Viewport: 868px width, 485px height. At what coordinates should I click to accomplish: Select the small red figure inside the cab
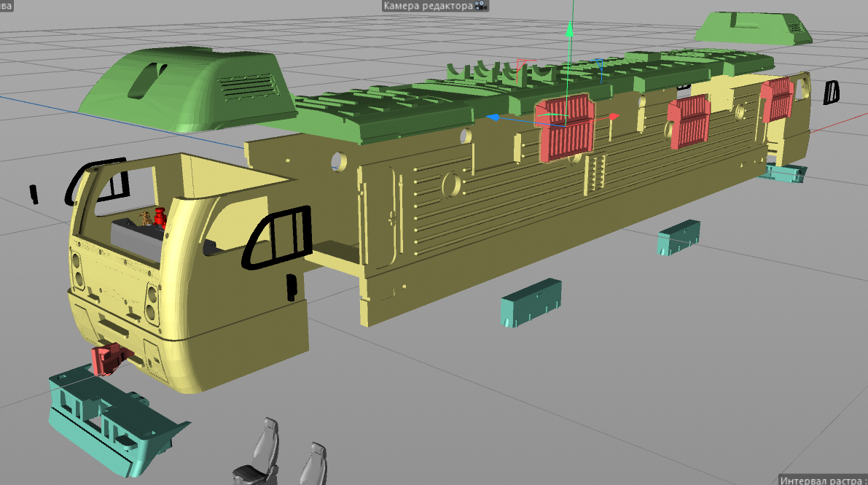pos(160,217)
